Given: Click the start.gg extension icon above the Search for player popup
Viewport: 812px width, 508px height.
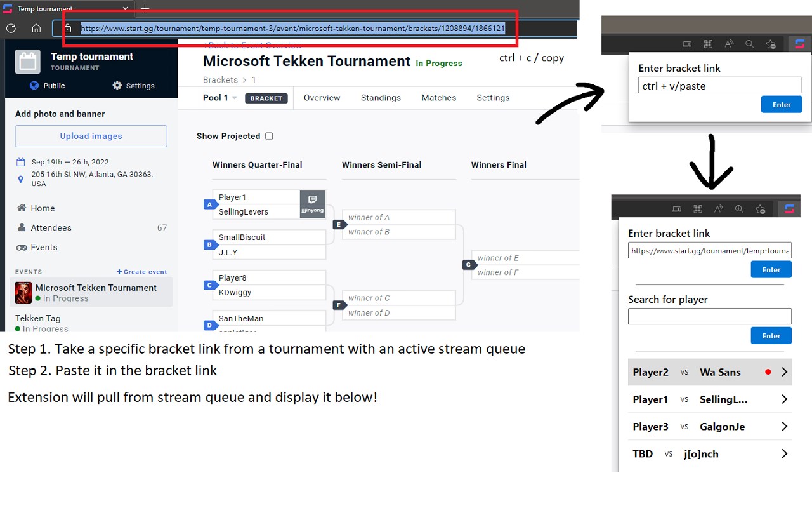Looking at the screenshot, I should click(x=789, y=209).
